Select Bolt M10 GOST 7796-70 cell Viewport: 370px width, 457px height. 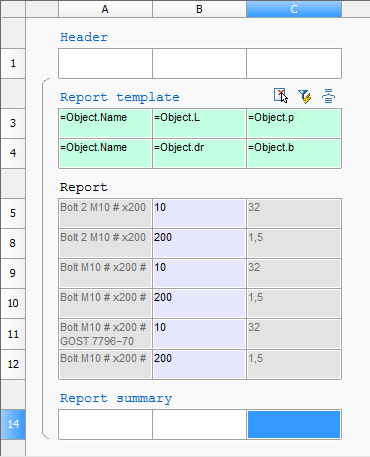[105, 334]
